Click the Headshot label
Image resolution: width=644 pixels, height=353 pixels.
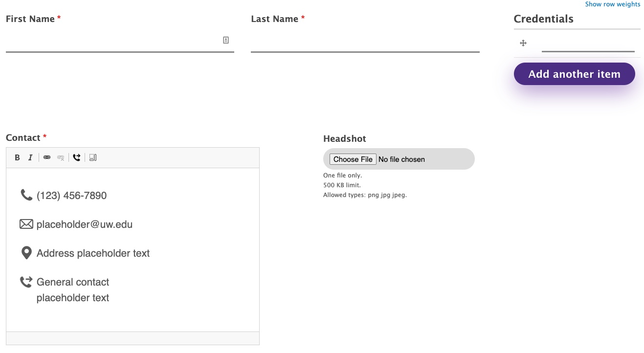pyautogui.click(x=345, y=138)
